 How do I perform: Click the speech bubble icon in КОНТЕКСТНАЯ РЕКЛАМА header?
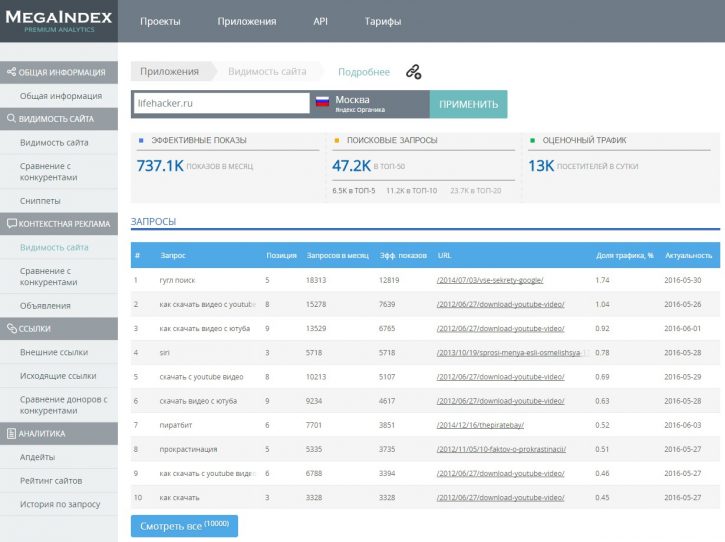[12, 223]
